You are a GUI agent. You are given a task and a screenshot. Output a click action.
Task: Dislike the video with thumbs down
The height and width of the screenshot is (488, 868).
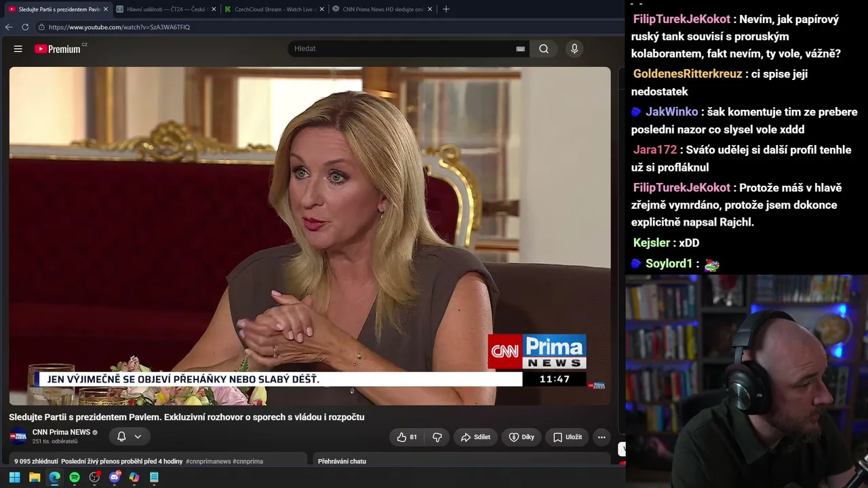pyautogui.click(x=437, y=437)
